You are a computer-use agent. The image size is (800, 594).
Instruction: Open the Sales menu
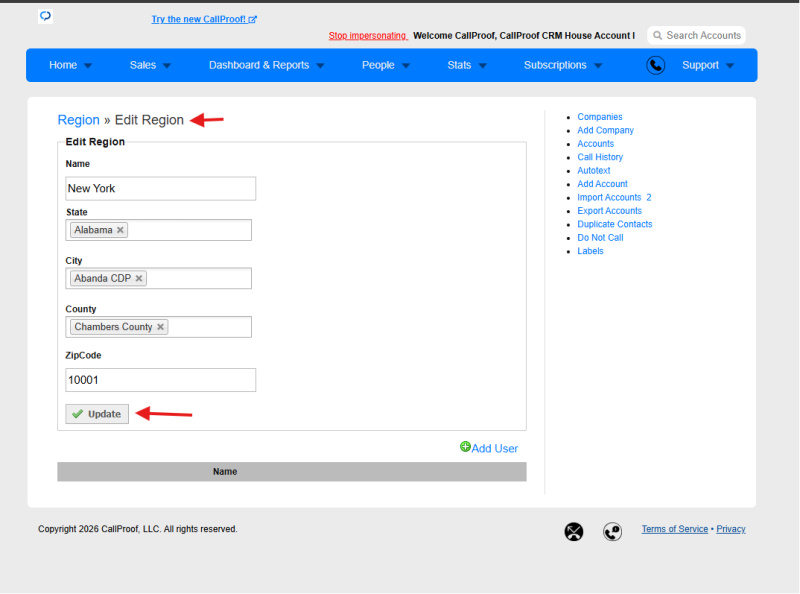tap(143, 65)
